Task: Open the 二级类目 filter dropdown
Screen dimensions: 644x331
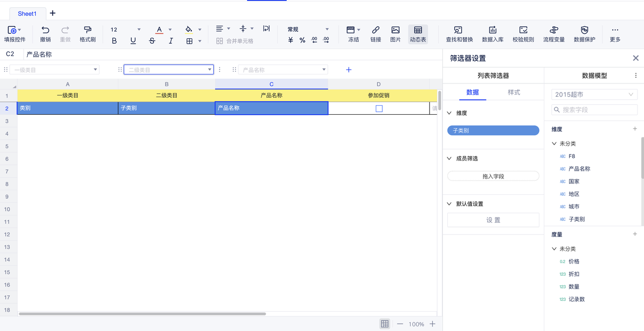Action: [210, 70]
